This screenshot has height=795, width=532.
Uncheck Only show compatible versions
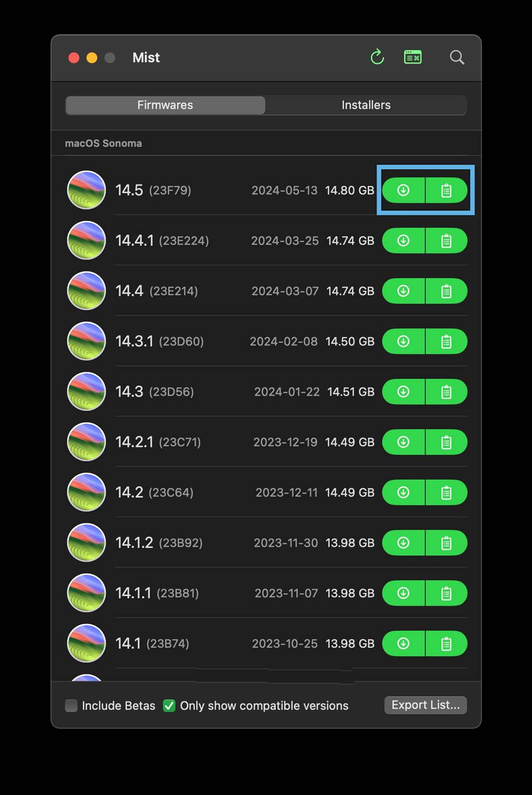[169, 706]
